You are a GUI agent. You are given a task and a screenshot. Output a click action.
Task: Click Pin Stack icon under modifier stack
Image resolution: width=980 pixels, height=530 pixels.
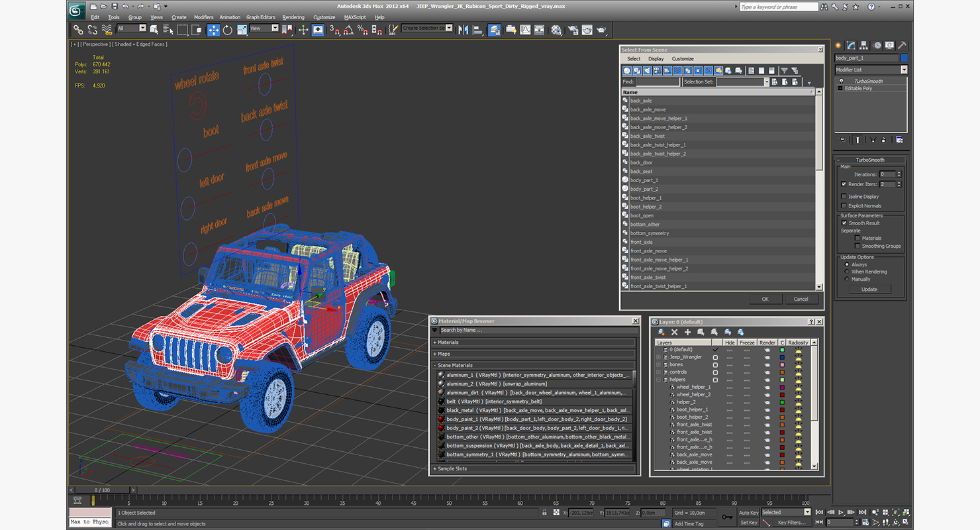click(842, 140)
